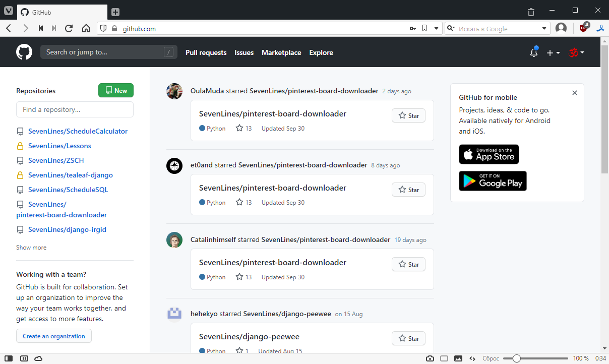This screenshot has width=609, height=364.
Task: Open SevenLines/ScheduleSQL repository
Action: pos(68,190)
